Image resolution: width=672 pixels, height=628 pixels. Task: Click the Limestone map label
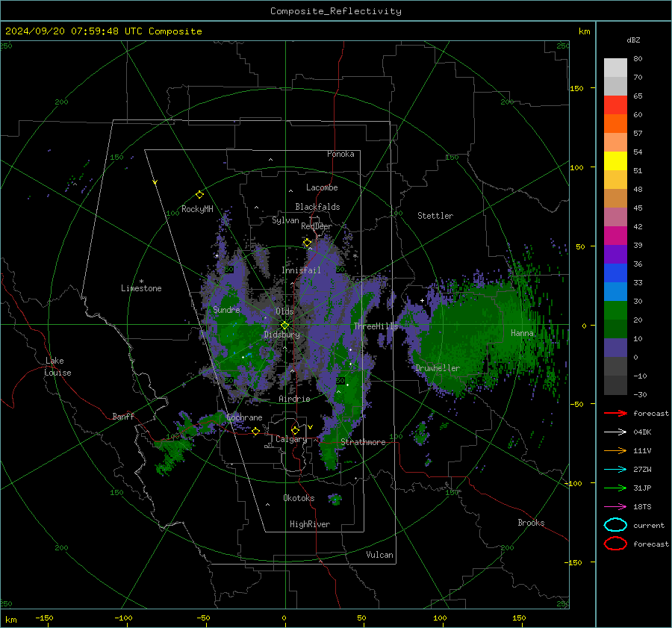(141, 288)
